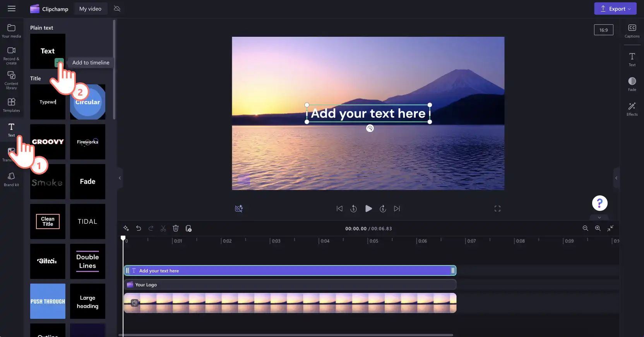The image size is (644, 337).
Task: Open the hamburger main menu
Action: pos(12,9)
